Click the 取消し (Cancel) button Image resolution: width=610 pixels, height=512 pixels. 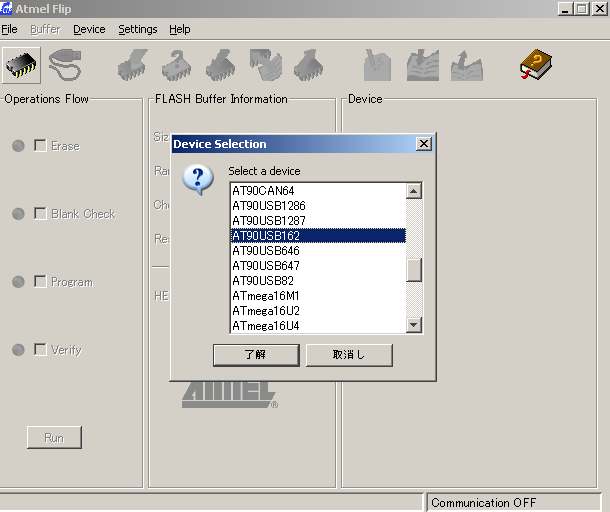pyautogui.click(x=349, y=355)
